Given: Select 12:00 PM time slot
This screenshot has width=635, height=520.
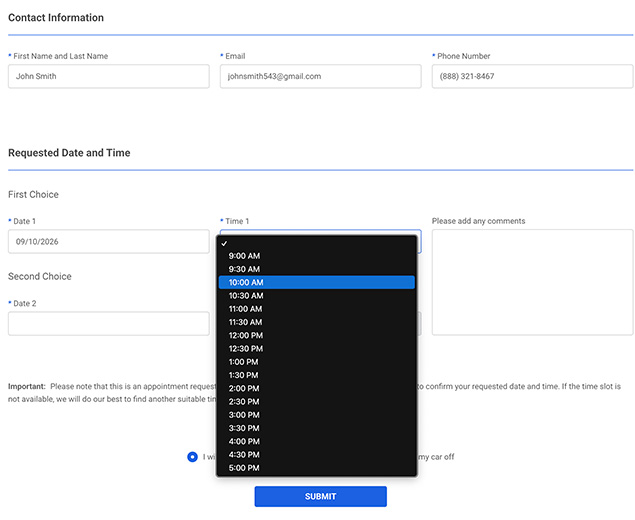Looking at the screenshot, I should (x=317, y=335).
